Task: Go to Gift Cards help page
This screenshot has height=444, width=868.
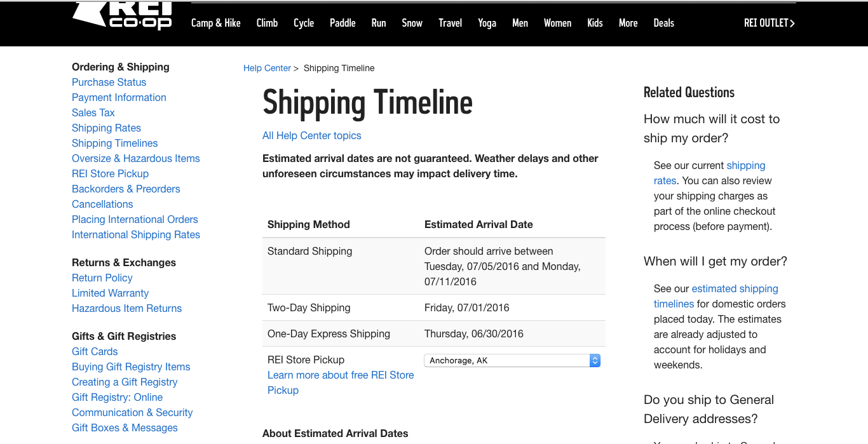Action: tap(95, 351)
